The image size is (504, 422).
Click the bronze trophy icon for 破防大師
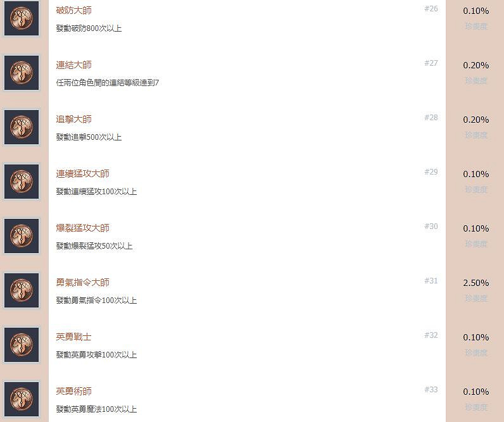click(22, 18)
